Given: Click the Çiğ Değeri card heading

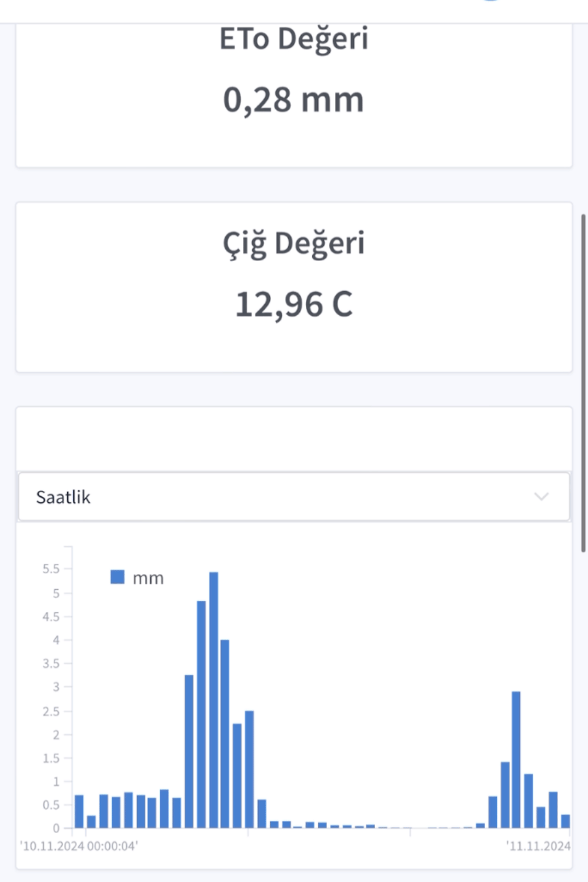Looking at the screenshot, I should point(293,243).
